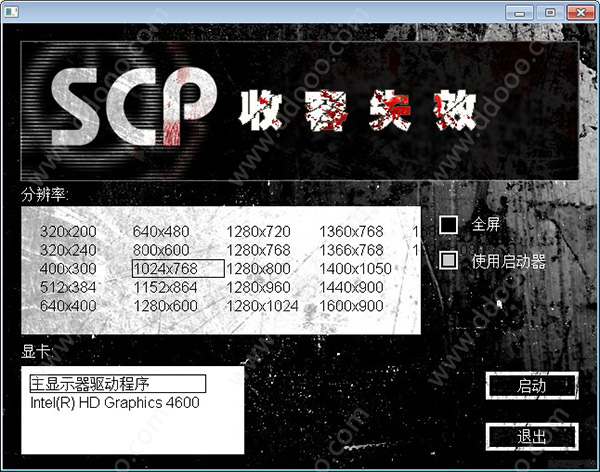Screen dimensions: 600x472
Task: Select resolution 400x300
Action: (x=68, y=269)
